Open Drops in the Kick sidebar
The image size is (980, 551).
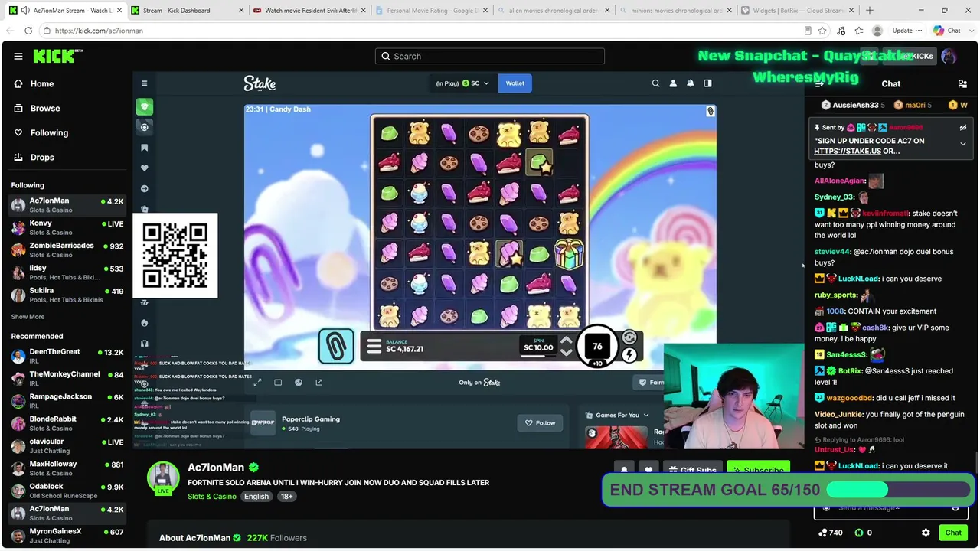pyautogui.click(x=42, y=157)
